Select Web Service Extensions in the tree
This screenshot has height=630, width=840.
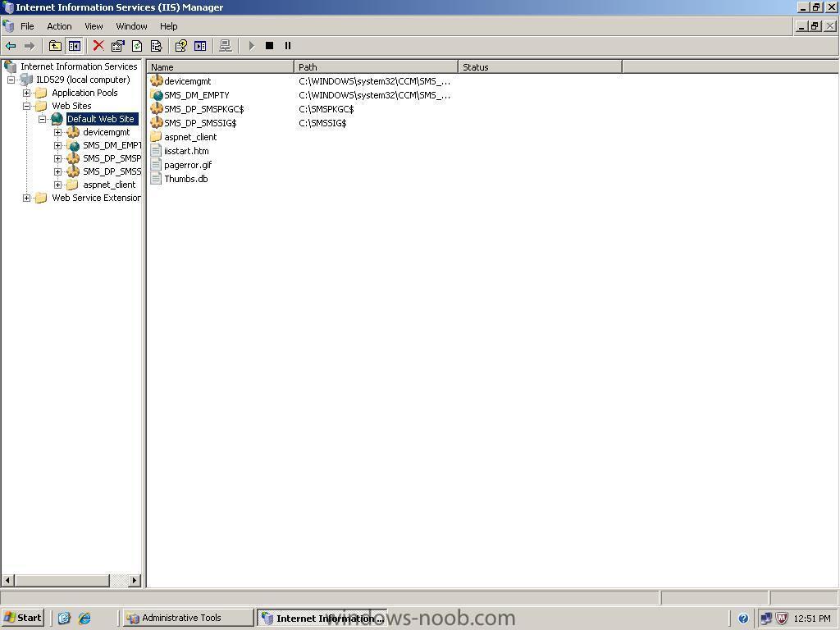coord(96,198)
